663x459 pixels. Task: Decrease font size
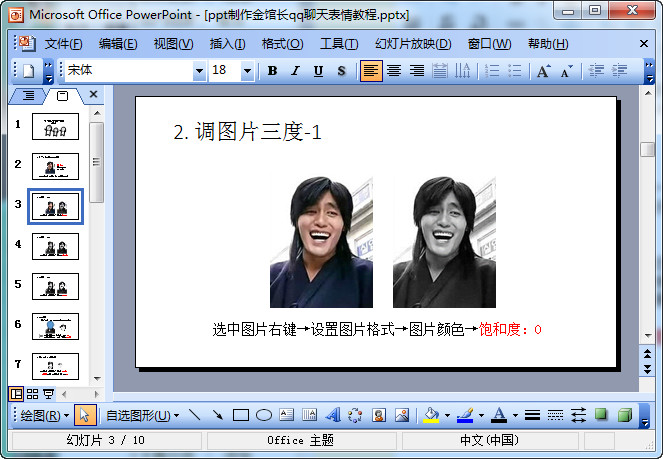(x=567, y=71)
